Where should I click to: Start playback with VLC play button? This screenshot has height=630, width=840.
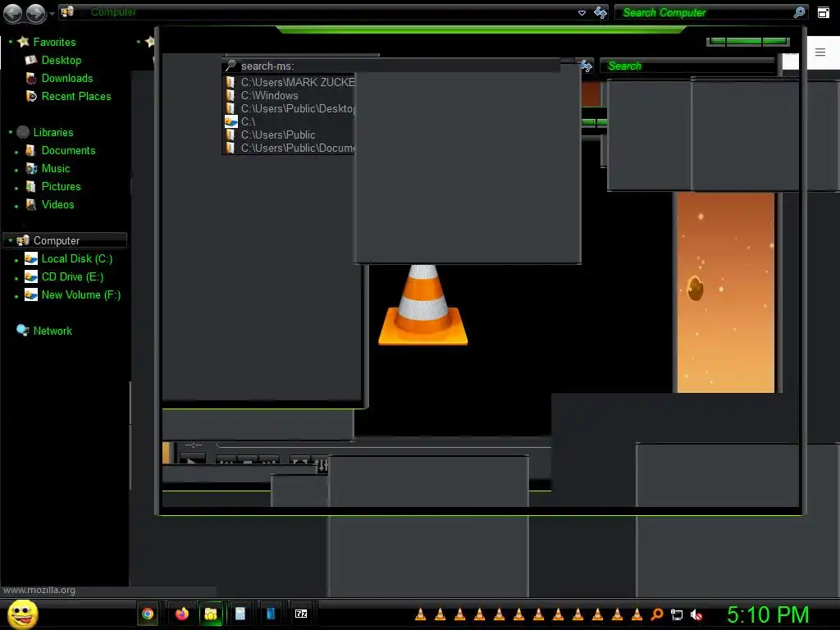click(x=192, y=459)
